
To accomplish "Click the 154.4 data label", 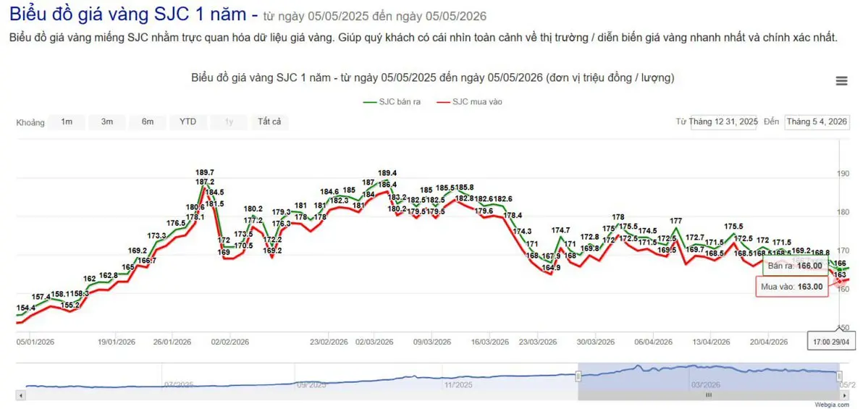I will click(x=26, y=308).
